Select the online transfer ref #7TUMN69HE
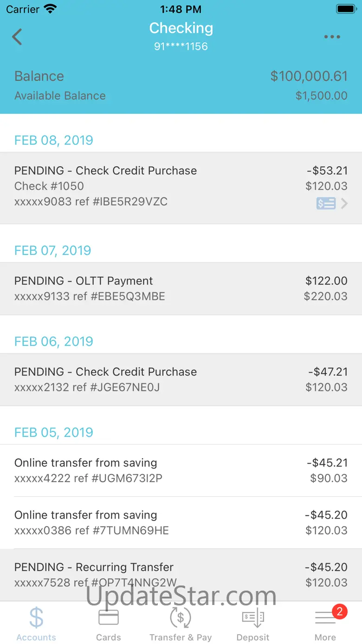Screen dimensions: 362x644 (181, 522)
